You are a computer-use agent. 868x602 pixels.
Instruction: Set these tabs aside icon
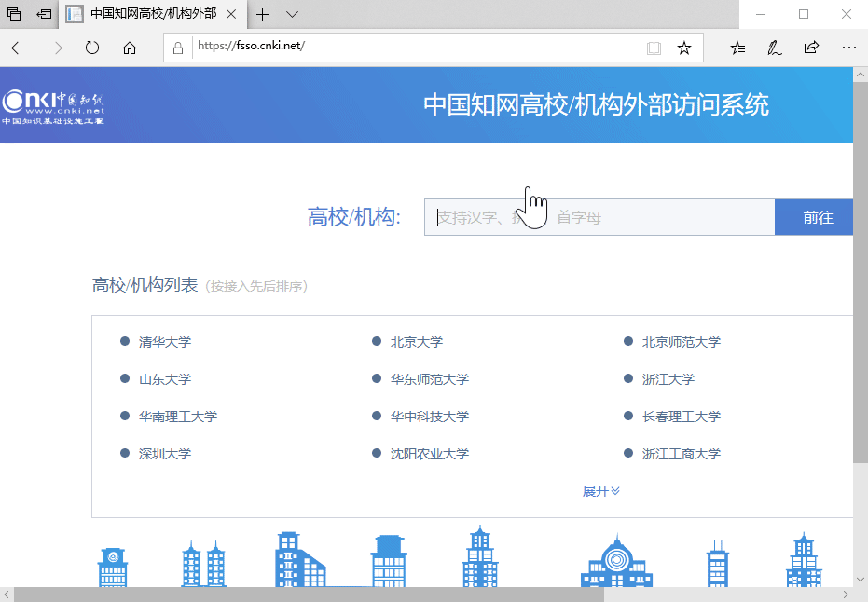(44, 14)
